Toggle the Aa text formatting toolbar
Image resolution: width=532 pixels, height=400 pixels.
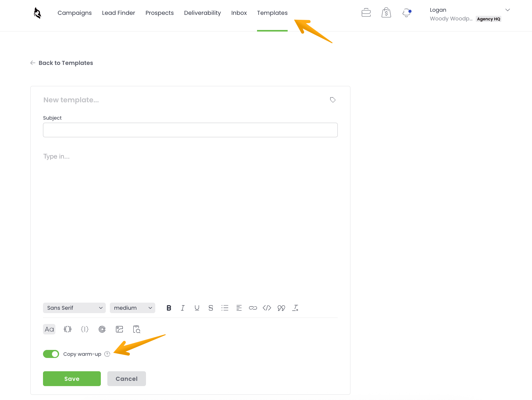tap(49, 329)
